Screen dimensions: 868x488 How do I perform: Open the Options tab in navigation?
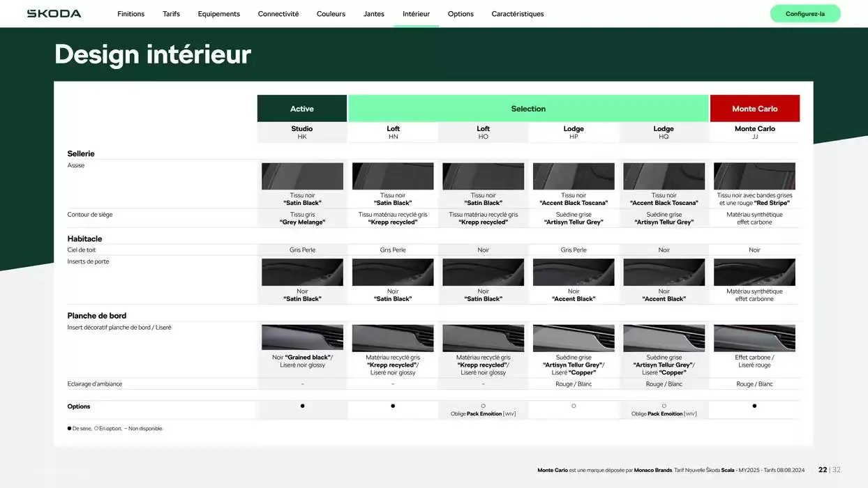[461, 14]
